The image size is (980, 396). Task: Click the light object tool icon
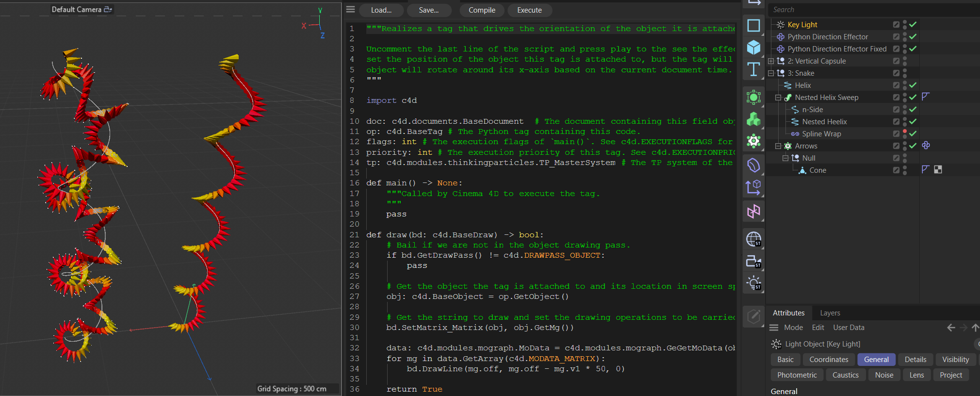point(753,283)
